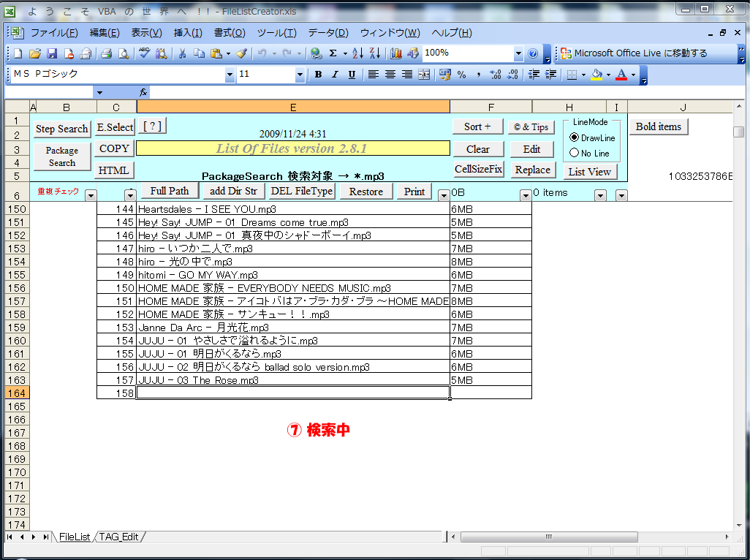
Task: Open the filter dropdown beside 0 items
Action: point(600,195)
